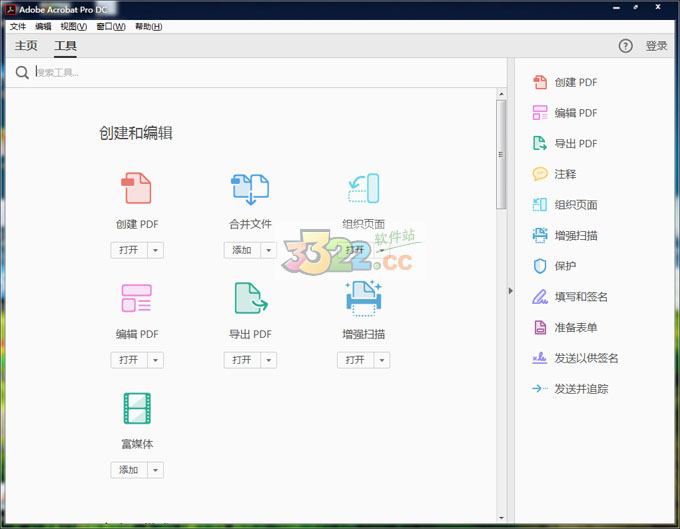Click 编辑 PDF icon in right sidebar

click(x=540, y=113)
